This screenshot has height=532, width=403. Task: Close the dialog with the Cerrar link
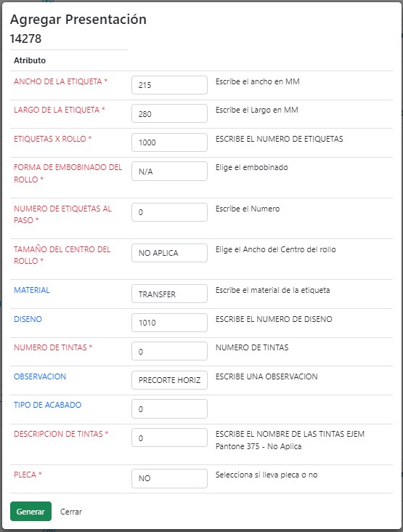pos(71,512)
